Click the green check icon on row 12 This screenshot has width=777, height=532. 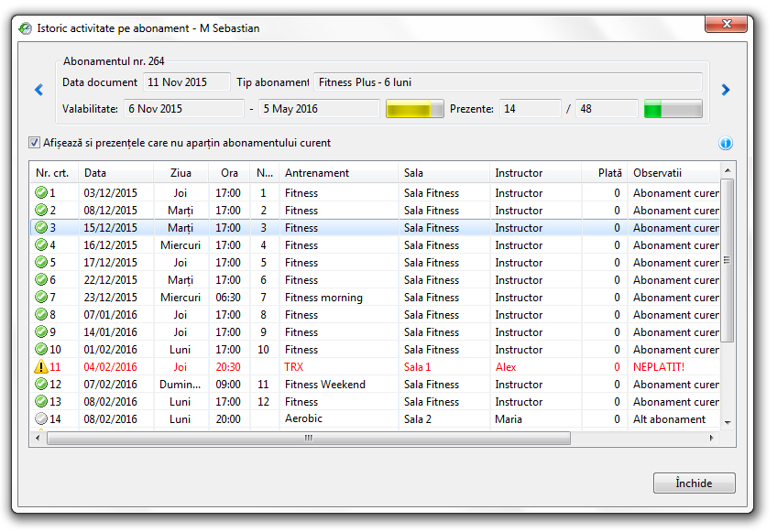(41, 385)
